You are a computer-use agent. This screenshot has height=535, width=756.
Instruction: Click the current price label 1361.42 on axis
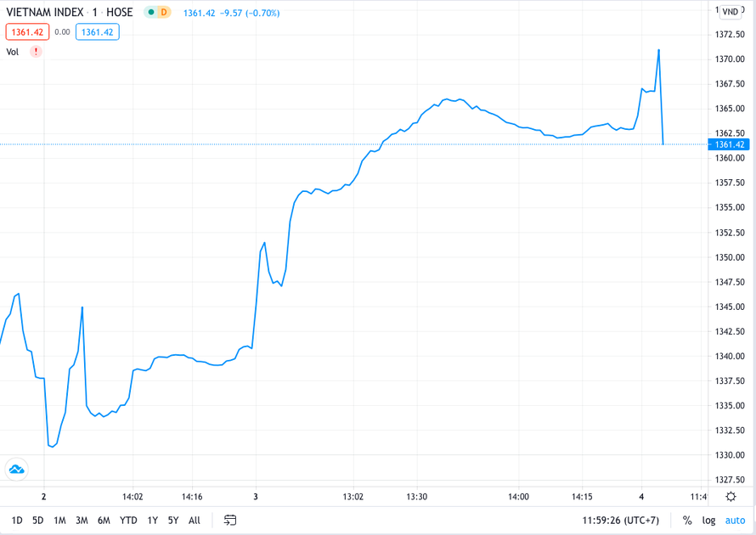pyautogui.click(x=729, y=144)
